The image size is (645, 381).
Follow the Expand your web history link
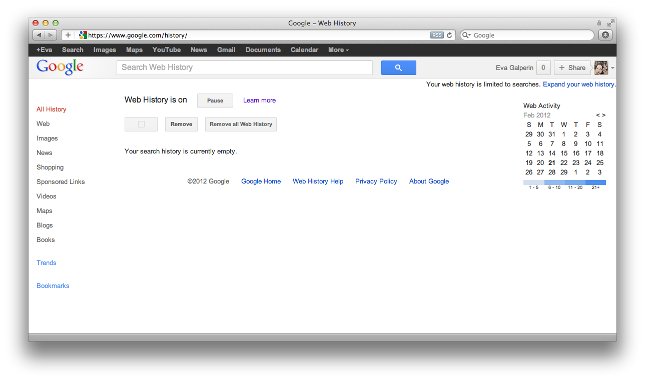point(579,84)
